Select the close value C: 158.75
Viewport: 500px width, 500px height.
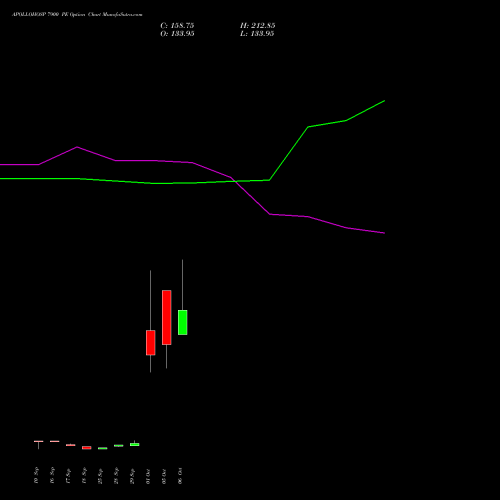(177, 26)
